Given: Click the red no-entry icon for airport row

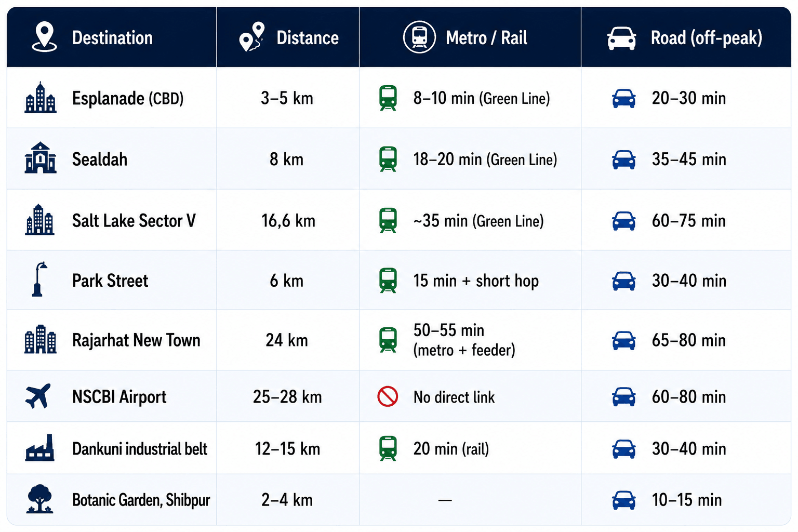Looking at the screenshot, I should (x=388, y=396).
